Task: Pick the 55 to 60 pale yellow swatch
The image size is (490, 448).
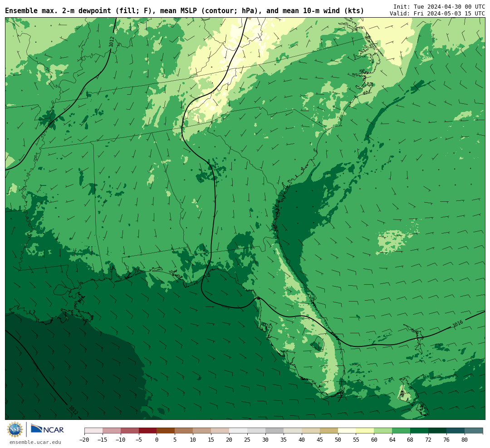Action: 365,431
